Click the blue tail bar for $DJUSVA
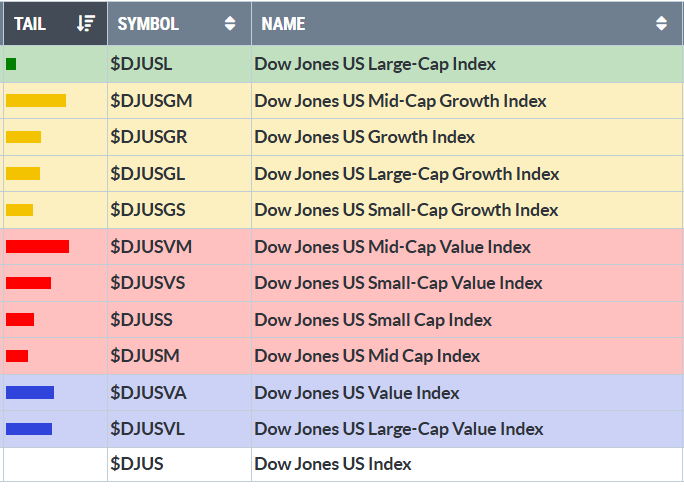Screen dimensions: 684x488 (x=30, y=392)
